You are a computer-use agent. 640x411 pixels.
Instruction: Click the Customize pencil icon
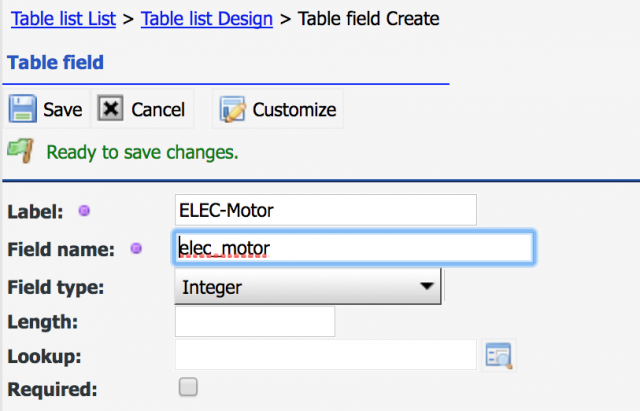[232, 109]
